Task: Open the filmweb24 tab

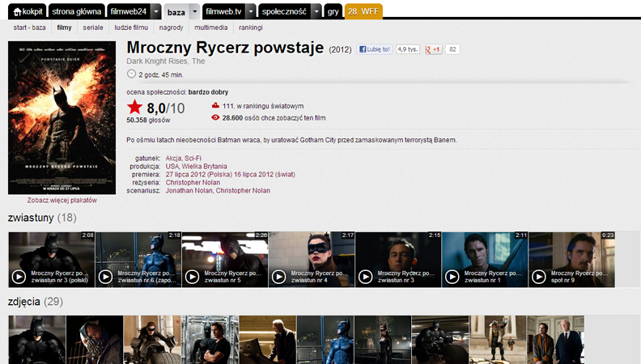Action: (x=129, y=11)
